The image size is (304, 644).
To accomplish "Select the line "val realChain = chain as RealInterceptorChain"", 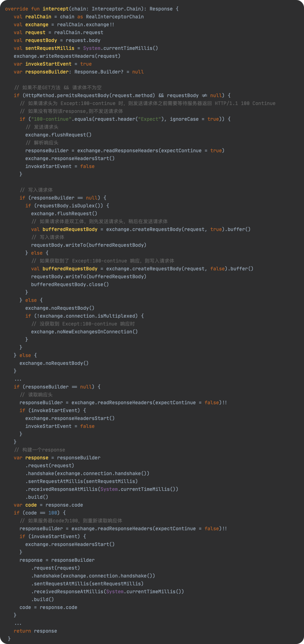I will click(x=78, y=17).
